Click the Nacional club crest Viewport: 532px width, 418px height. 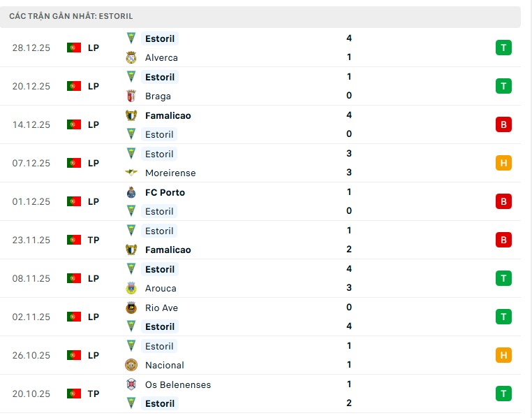coord(131,365)
